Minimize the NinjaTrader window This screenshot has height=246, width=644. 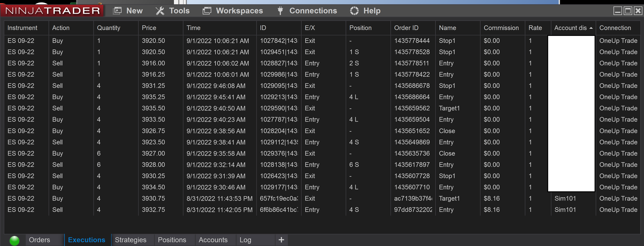coord(617,11)
